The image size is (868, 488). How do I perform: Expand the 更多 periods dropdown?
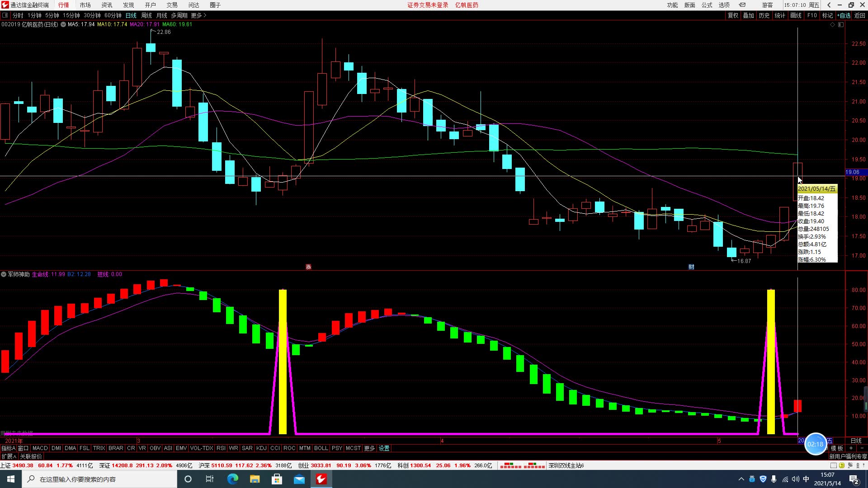click(x=198, y=15)
